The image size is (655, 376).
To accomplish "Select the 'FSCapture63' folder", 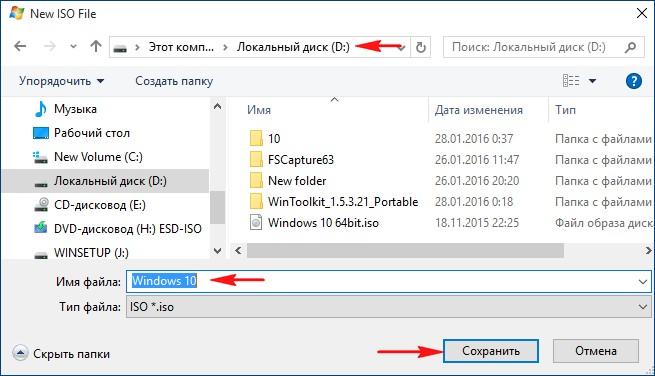I will pyautogui.click(x=301, y=160).
